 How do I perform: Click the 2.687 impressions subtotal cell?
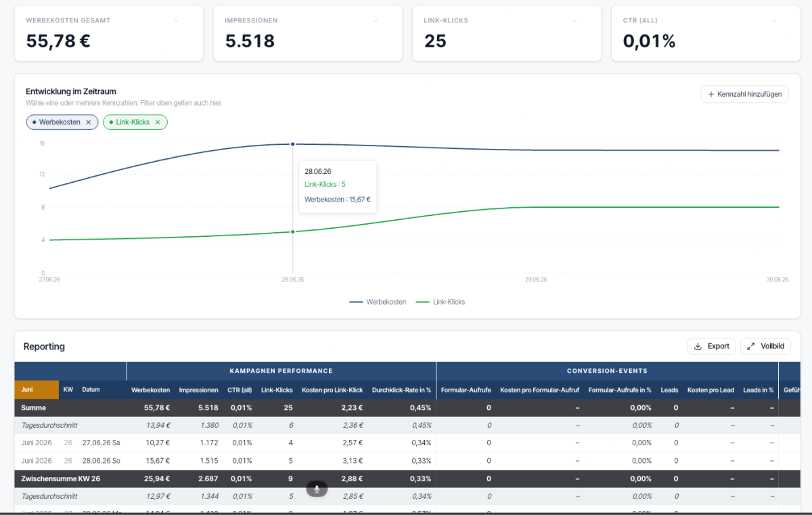click(207, 478)
